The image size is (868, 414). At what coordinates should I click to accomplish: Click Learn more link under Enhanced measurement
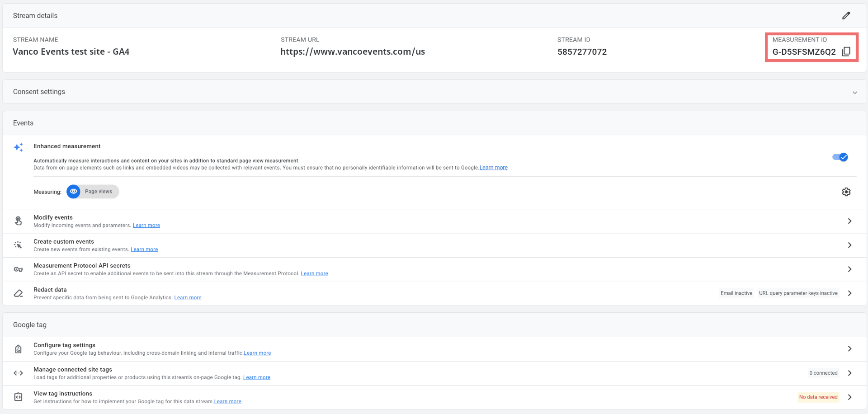pos(493,168)
